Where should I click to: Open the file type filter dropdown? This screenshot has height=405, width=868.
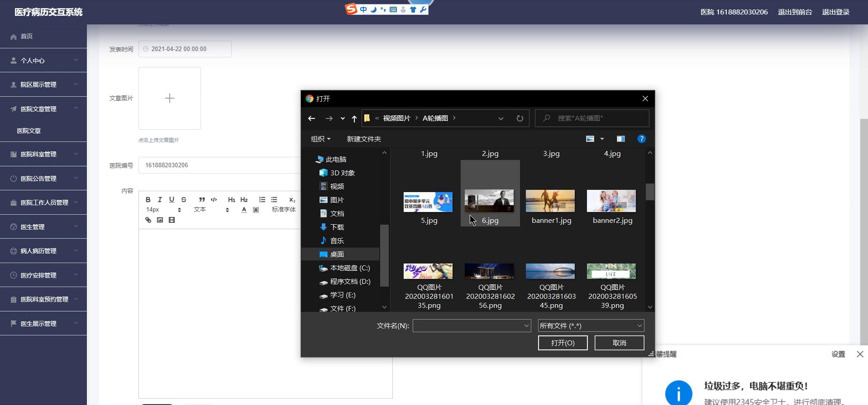(591, 325)
